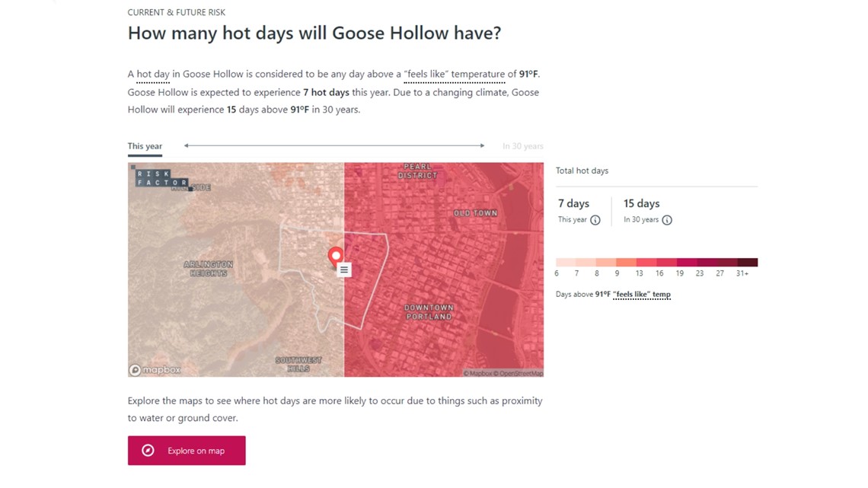Click the Risk Factor logo on map
868x488 pixels.
(161, 178)
